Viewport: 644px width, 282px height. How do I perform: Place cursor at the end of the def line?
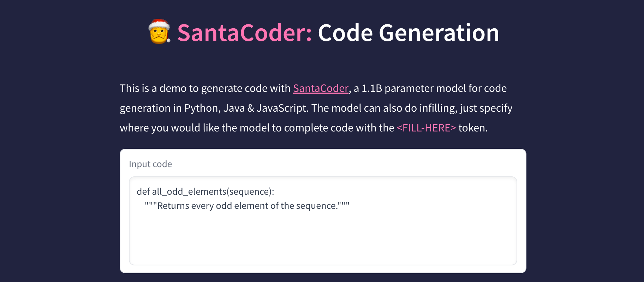tap(275, 191)
